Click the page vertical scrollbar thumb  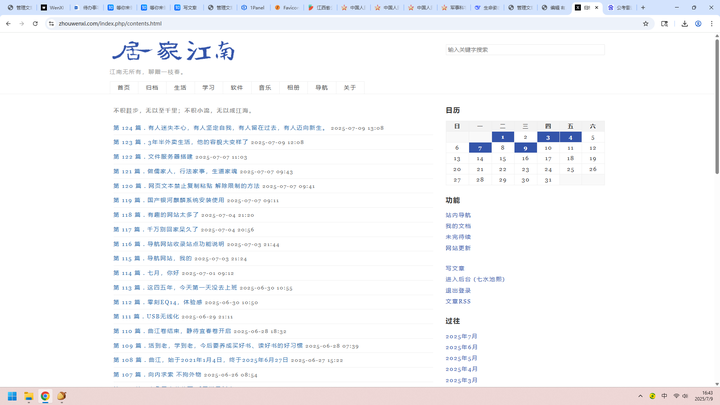coord(717,107)
